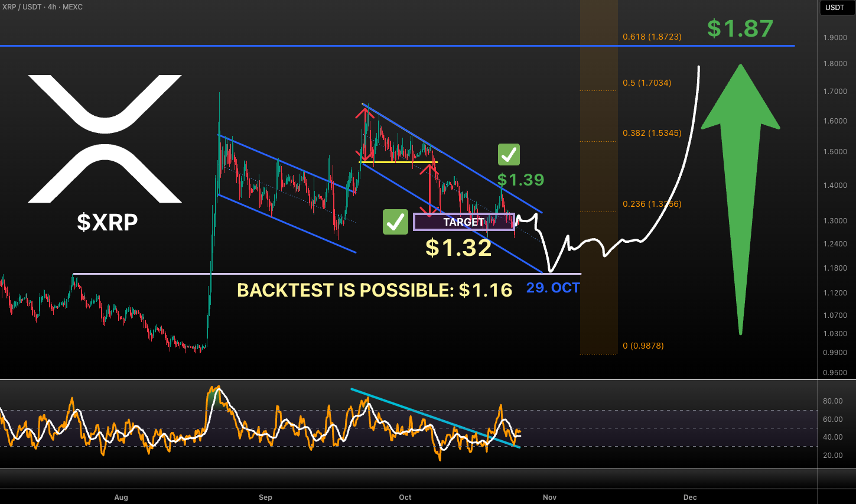Click the BACKTEST IS POSSIBLE: $1.16 text
The height and width of the screenshot is (504, 856).
[x=375, y=290]
